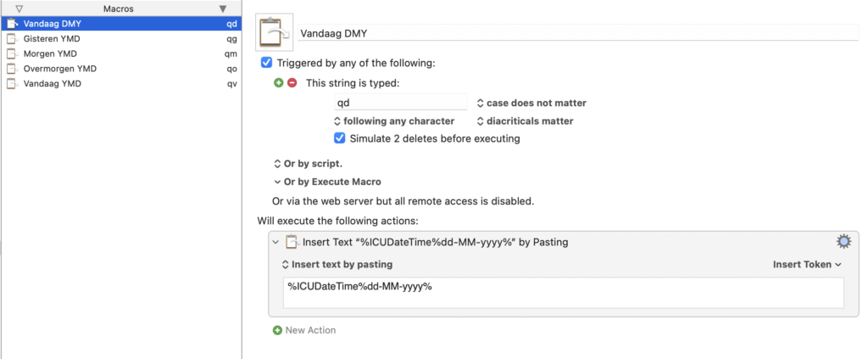Click the green New Action plus icon

tap(277, 330)
